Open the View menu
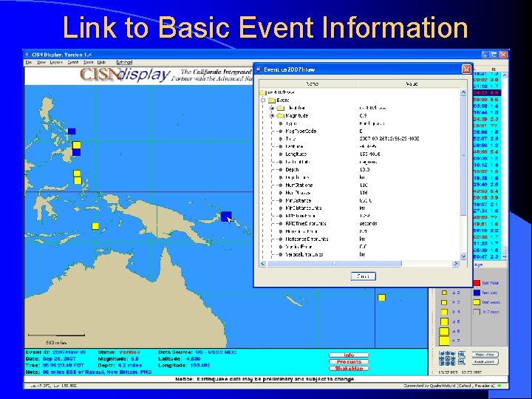Screen dimensions: 532x399 tap(41, 62)
